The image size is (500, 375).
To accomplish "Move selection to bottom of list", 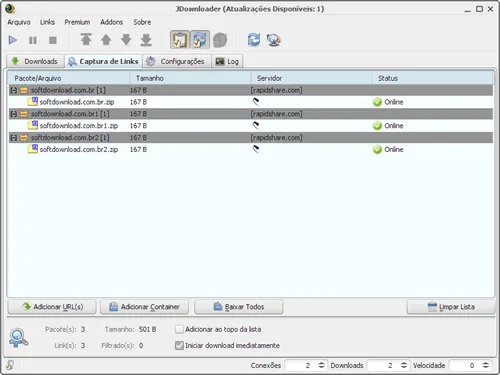I will click(146, 40).
